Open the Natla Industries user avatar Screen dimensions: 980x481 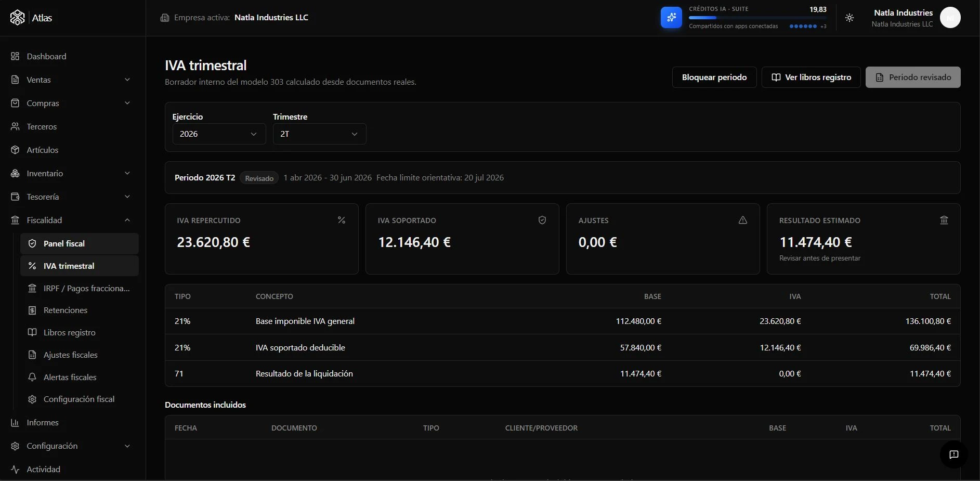pos(950,18)
